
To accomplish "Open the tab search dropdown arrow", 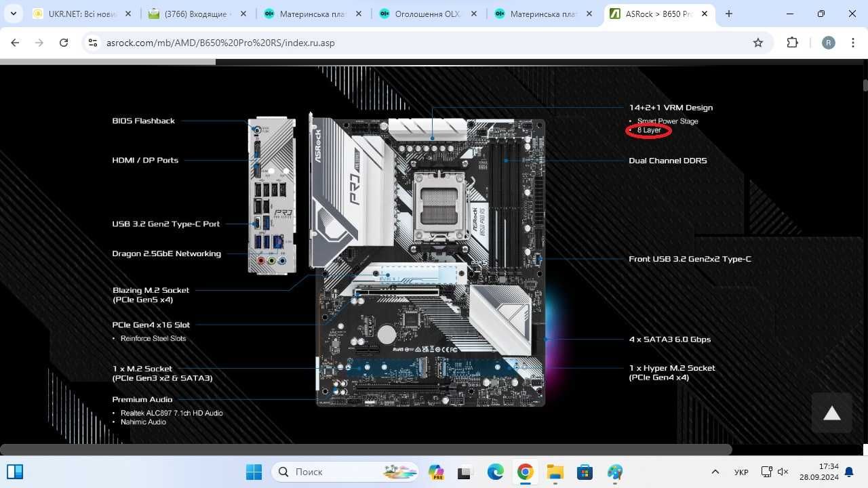I will (14, 14).
